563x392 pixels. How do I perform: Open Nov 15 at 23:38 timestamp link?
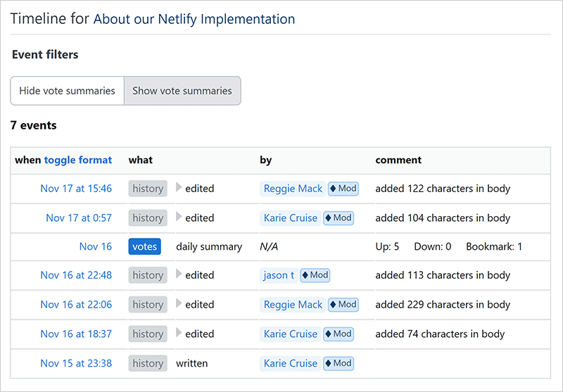click(76, 363)
